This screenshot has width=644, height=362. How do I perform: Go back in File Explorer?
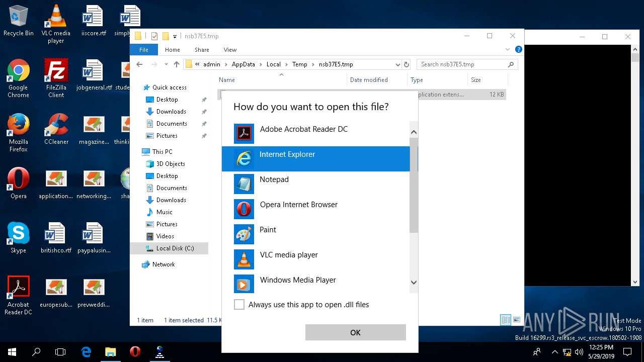coord(140,64)
